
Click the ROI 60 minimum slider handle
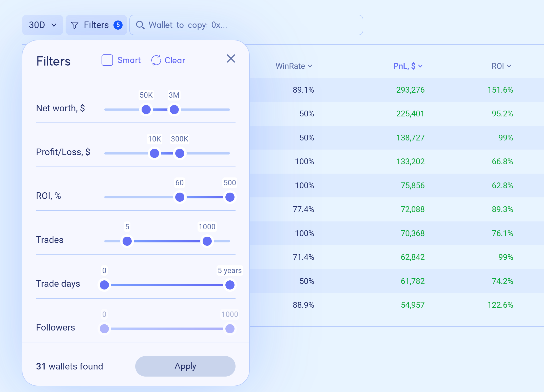180,197
